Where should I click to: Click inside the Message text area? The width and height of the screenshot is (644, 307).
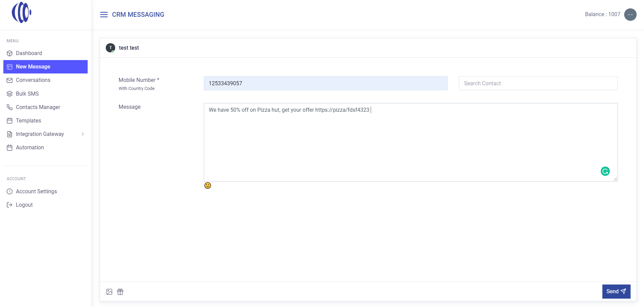[x=410, y=142]
